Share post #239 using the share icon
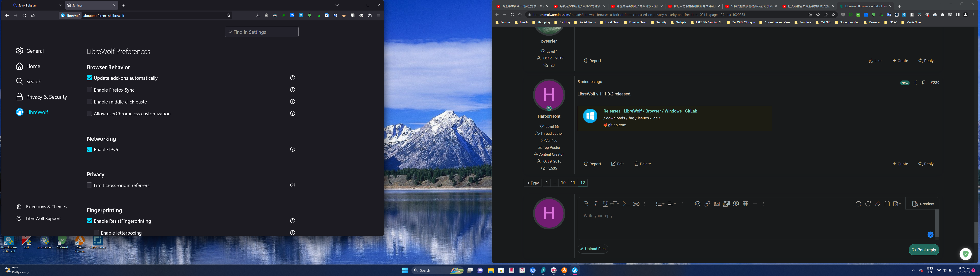The height and width of the screenshot is (276, 980). click(915, 83)
